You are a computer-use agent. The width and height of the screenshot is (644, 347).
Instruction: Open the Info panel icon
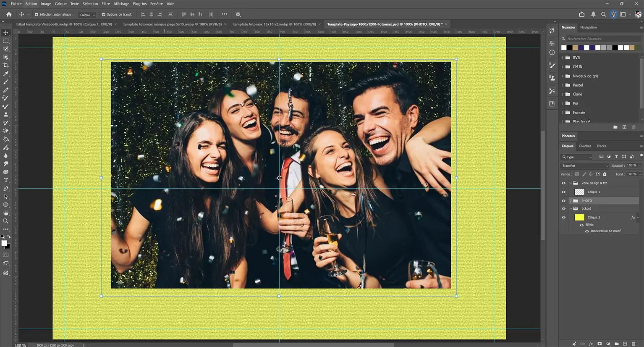552,53
